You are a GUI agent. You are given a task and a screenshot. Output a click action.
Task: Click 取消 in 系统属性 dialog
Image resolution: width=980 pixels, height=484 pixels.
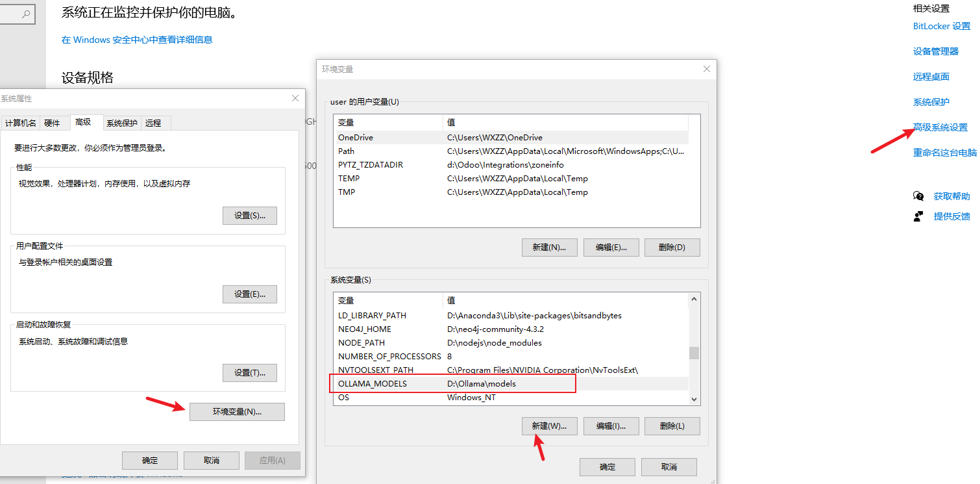coord(212,461)
